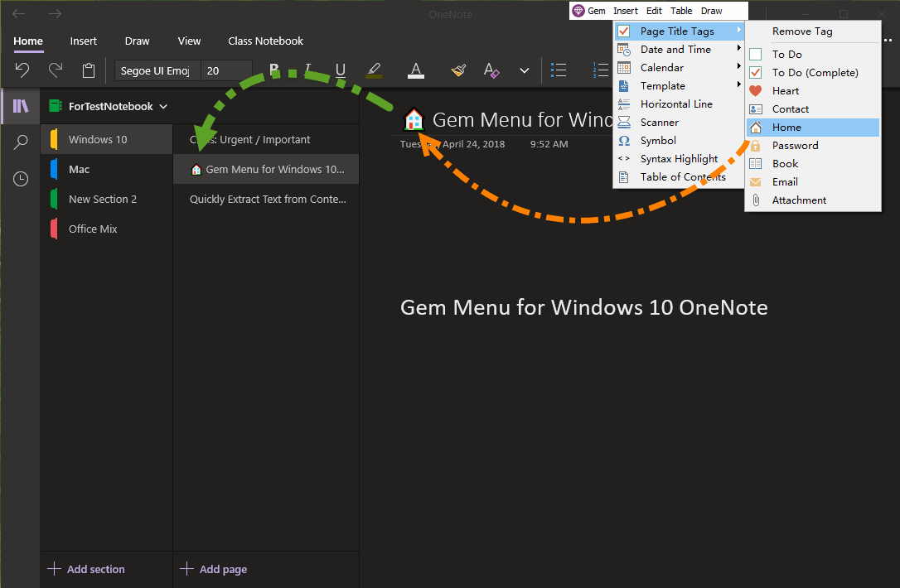This screenshot has width=900, height=588.
Task: Switch to the OneNote Draw ribbon tab
Action: coord(138,41)
